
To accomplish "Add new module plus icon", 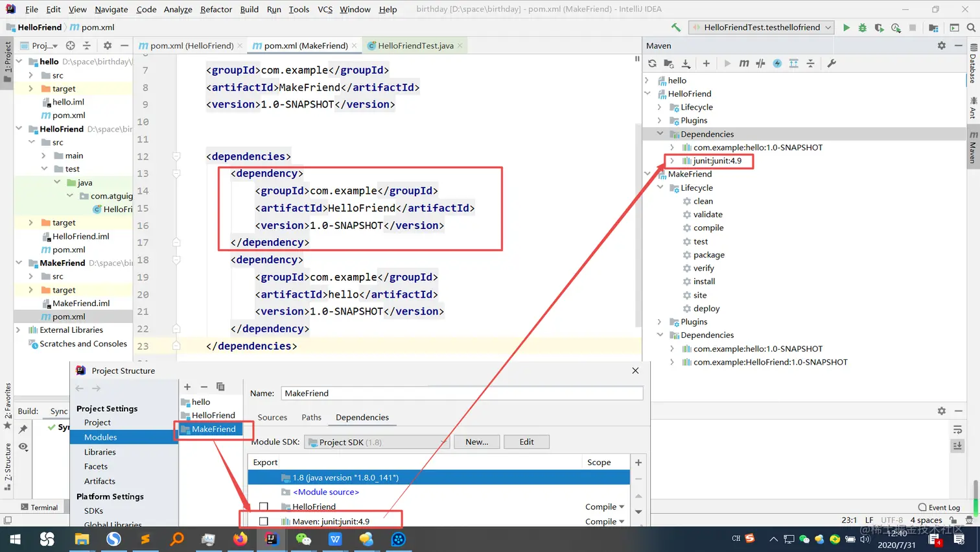I will [187, 387].
